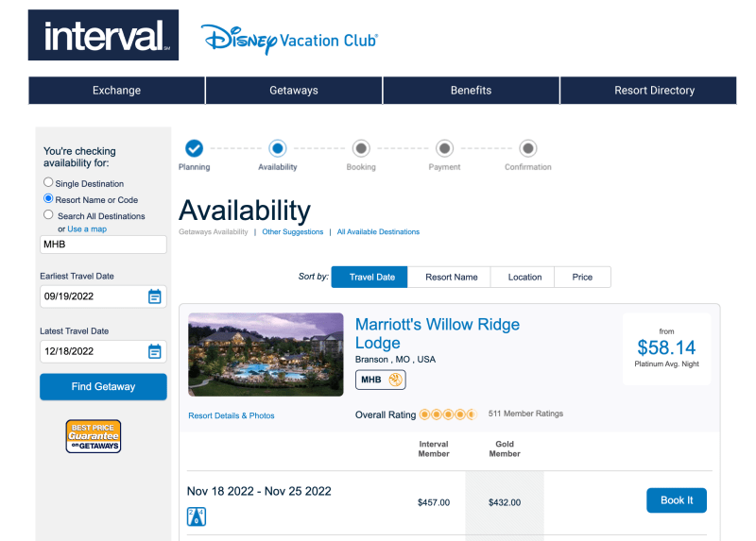Select the Single Destination radio option
The height and width of the screenshot is (541, 756).
tap(48, 182)
